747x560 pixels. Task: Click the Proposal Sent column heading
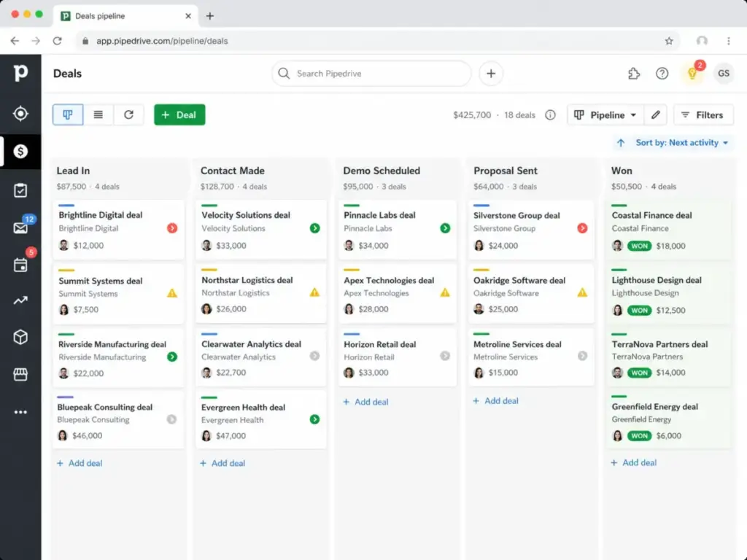[506, 171]
